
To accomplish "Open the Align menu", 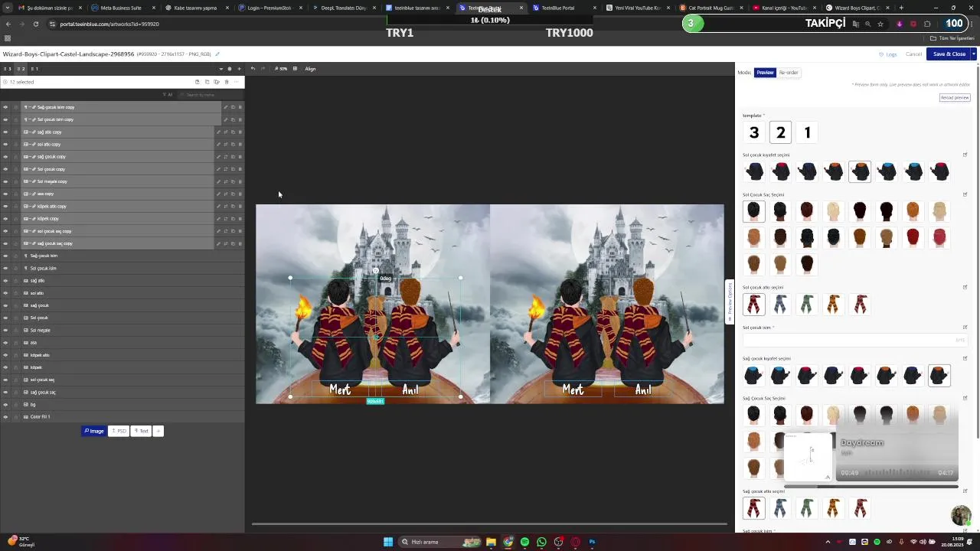I will pos(310,69).
